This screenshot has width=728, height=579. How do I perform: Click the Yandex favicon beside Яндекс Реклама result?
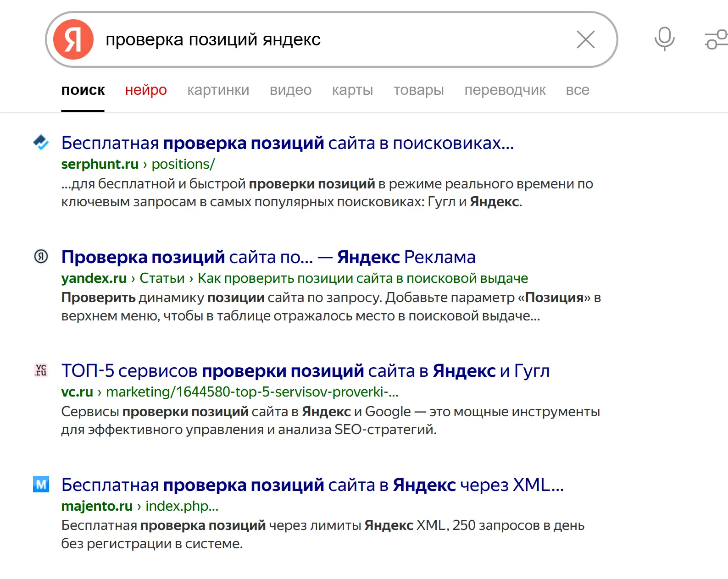coord(41,256)
